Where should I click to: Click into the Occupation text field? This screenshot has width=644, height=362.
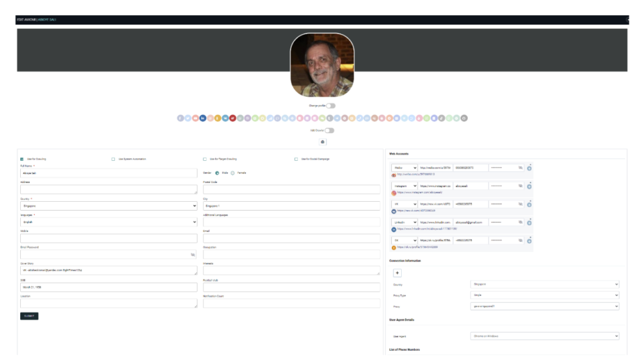pos(291,255)
